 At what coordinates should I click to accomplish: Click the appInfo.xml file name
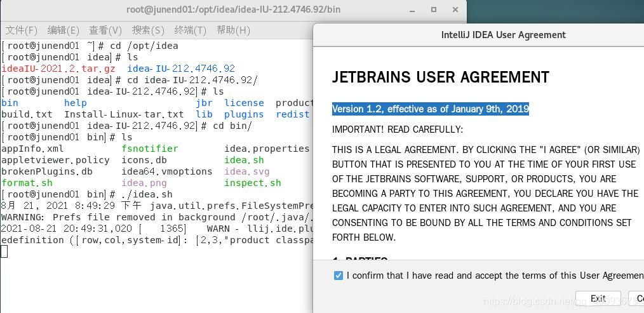pyautogui.click(x=32, y=149)
